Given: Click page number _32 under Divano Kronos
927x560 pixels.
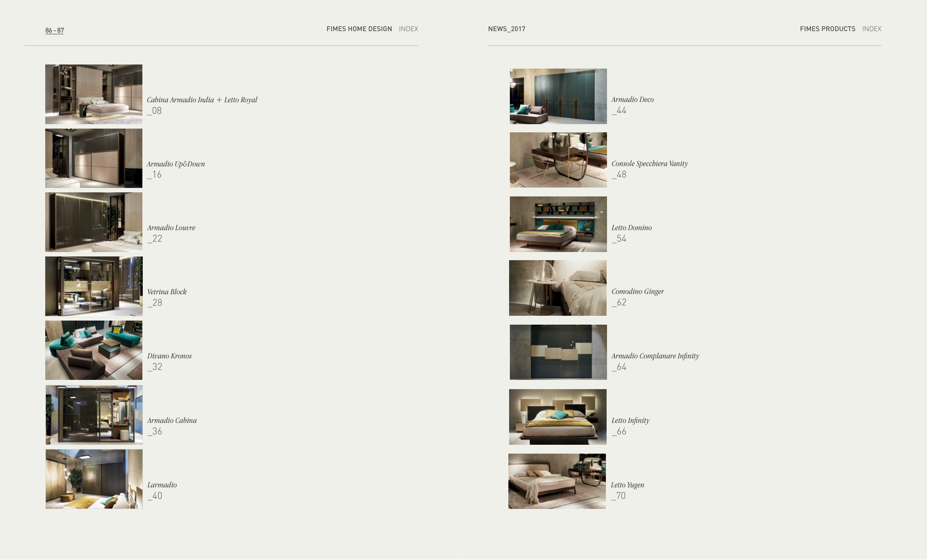Looking at the screenshot, I should (x=155, y=367).
